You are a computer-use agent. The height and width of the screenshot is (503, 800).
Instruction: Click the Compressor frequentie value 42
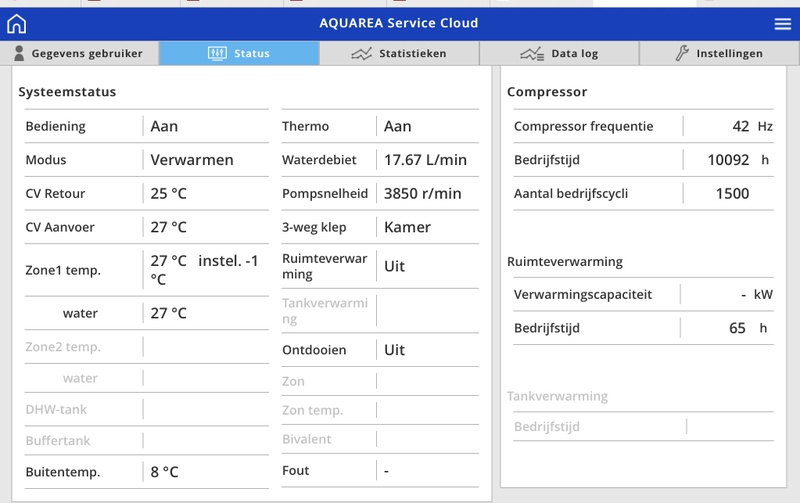[x=740, y=126]
